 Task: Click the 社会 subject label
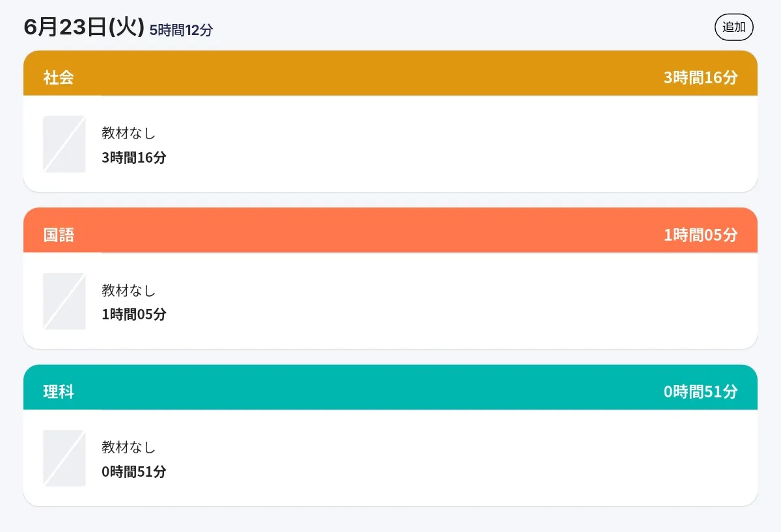pyautogui.click(x=59, y=78)
